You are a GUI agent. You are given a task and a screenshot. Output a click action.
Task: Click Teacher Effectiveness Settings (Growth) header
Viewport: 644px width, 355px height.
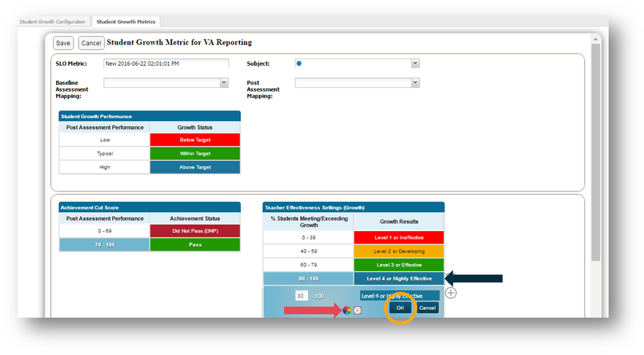tap(354, 207)
